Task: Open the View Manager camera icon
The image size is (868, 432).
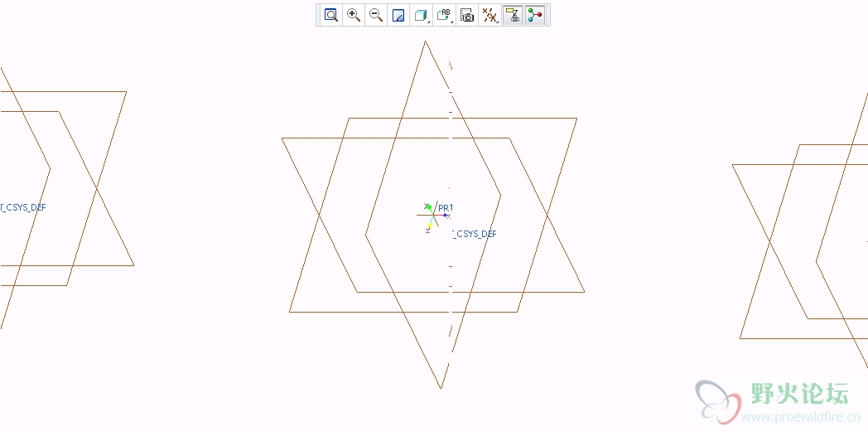Action: tap(467, 15)
